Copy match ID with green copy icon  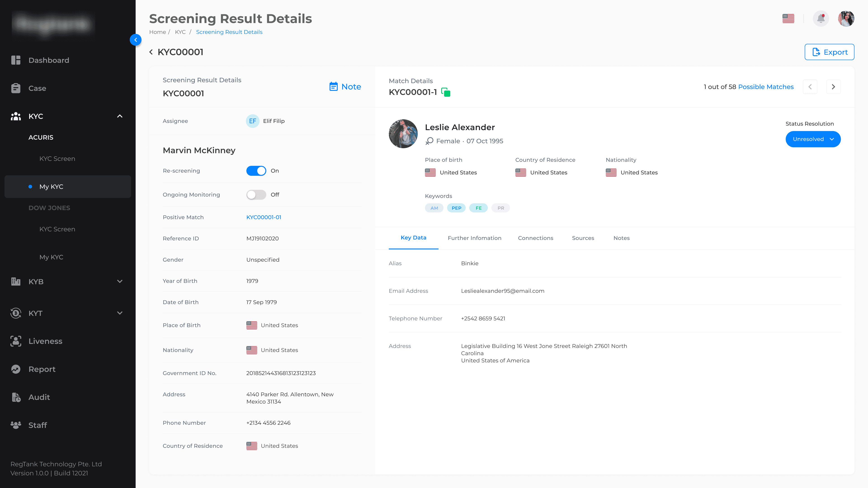click(446, 92)
